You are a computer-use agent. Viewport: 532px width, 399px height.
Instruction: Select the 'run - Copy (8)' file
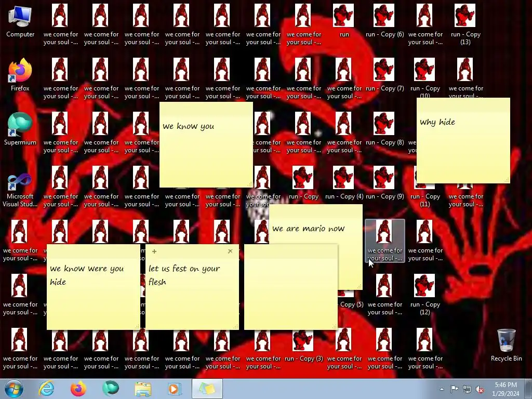point(384,129)
